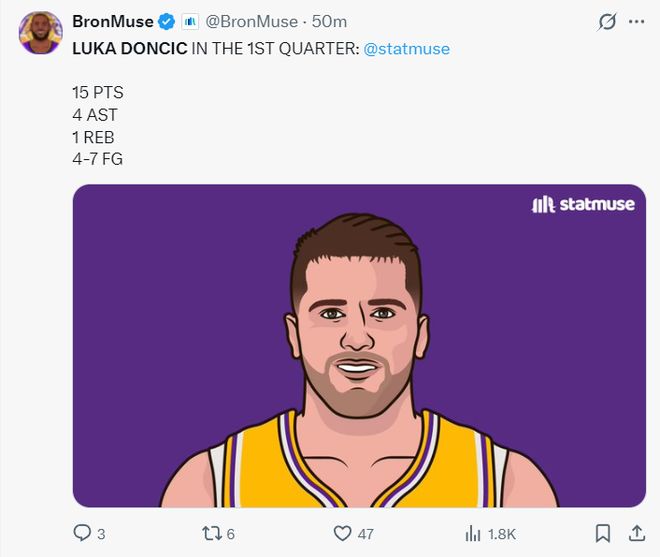660x557 pixels.
Task: Open the view analytics bar-chart icon
Action: (472, 533)
